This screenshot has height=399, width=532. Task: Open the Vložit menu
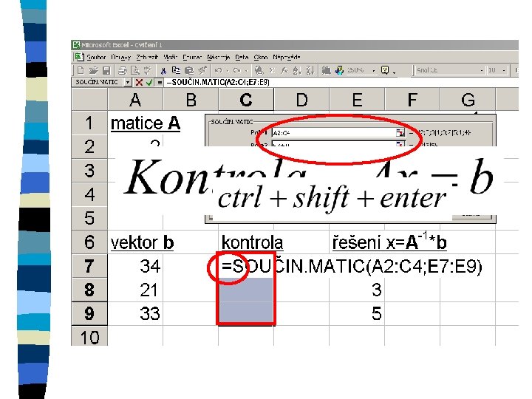pyautogui.click(x=171, y=58)
